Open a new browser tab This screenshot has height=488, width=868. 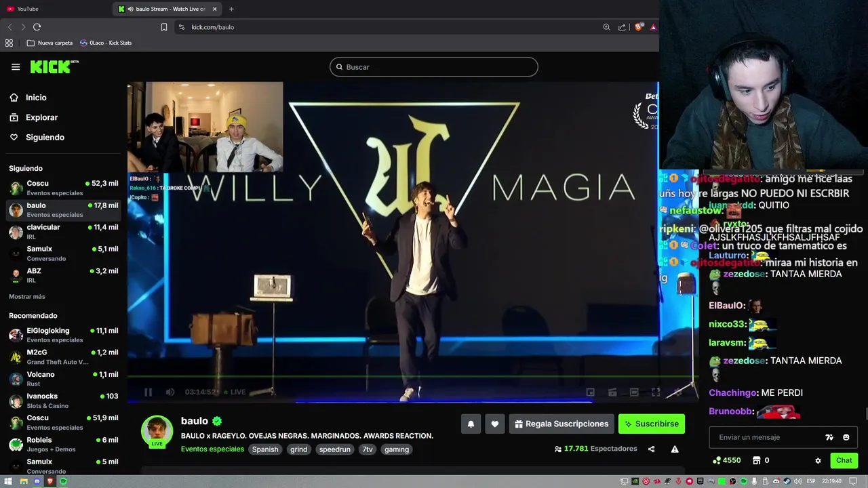pyautogui.click(x=231, y=9)
